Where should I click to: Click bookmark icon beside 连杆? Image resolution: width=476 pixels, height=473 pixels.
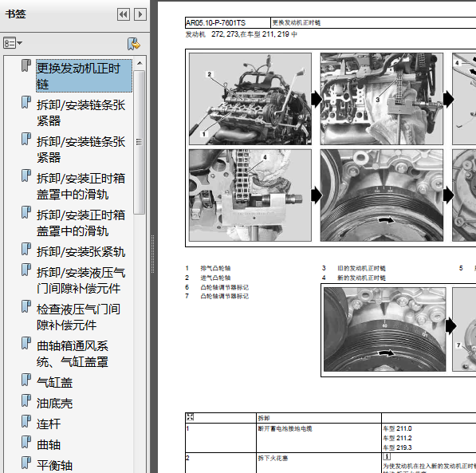[x=26, y=421]
